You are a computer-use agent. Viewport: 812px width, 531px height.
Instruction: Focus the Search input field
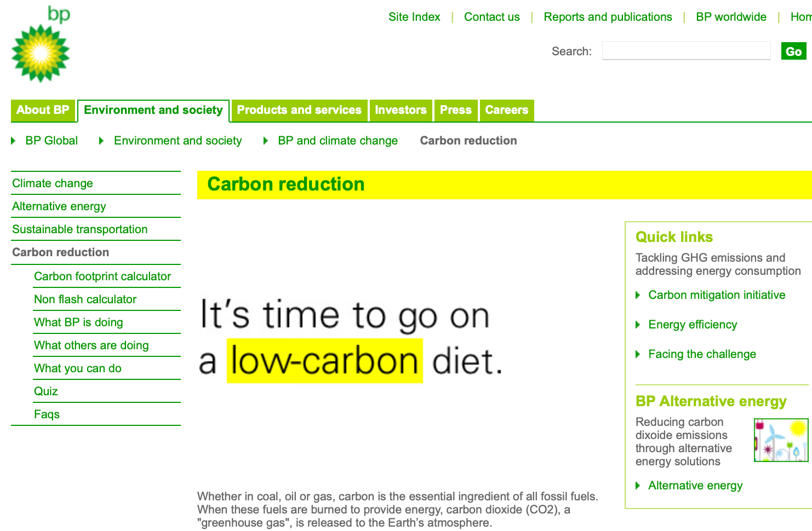click(686, 51)
